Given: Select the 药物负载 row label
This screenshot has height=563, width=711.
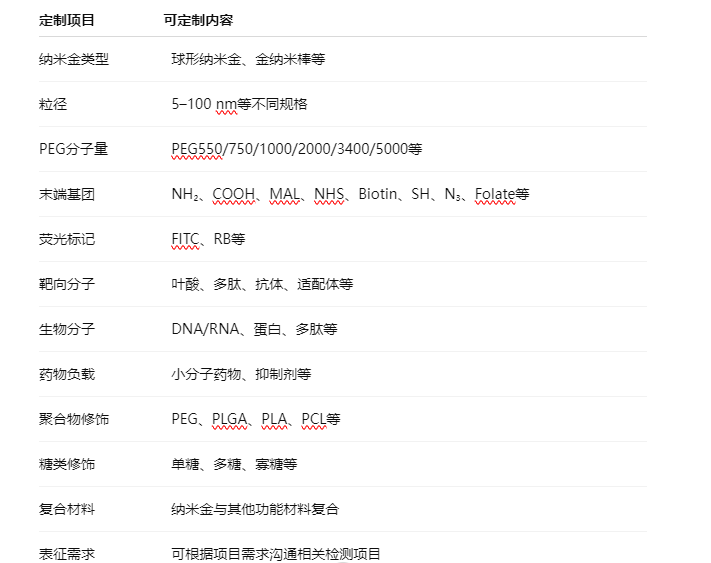Looking at the screenshot, I should 67,374.
